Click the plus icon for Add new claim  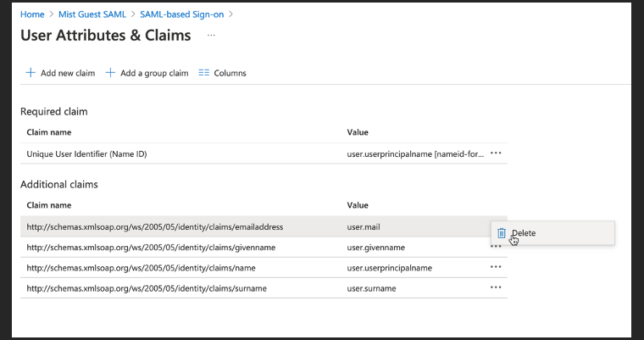point(31,73)
